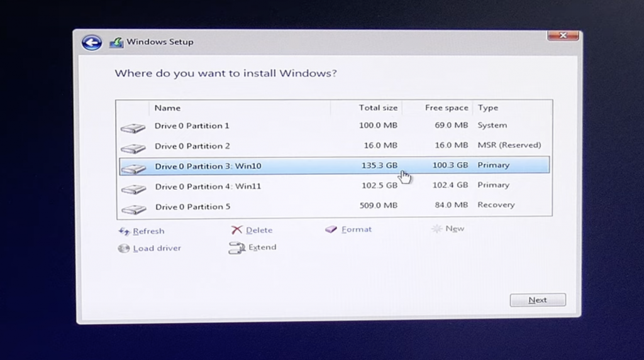Click the New link text
The width and height of the screenshot is (644, 360).
[x=455, y=228]
